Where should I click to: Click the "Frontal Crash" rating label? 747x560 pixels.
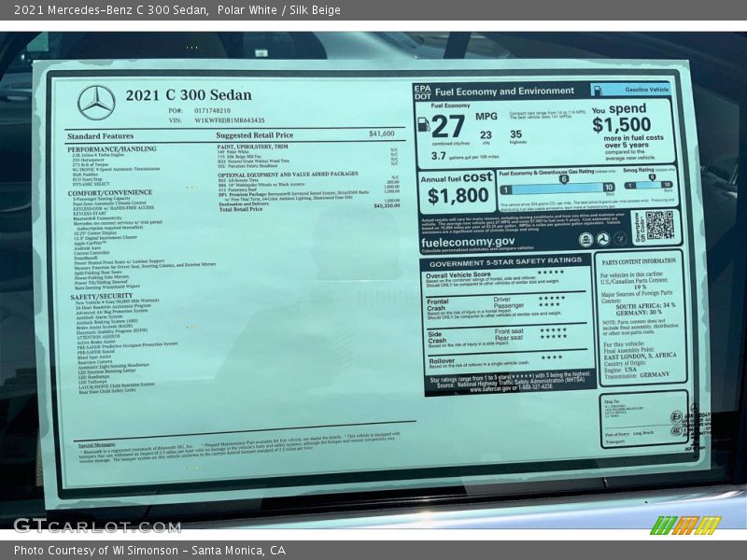click(438, 305)
